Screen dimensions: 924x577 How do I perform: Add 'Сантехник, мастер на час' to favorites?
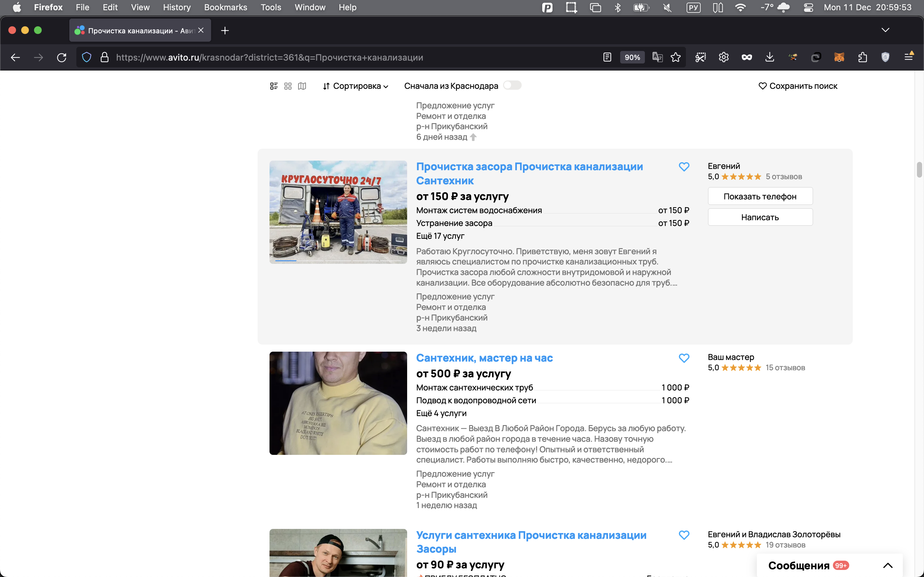click(x=684, y=358)
